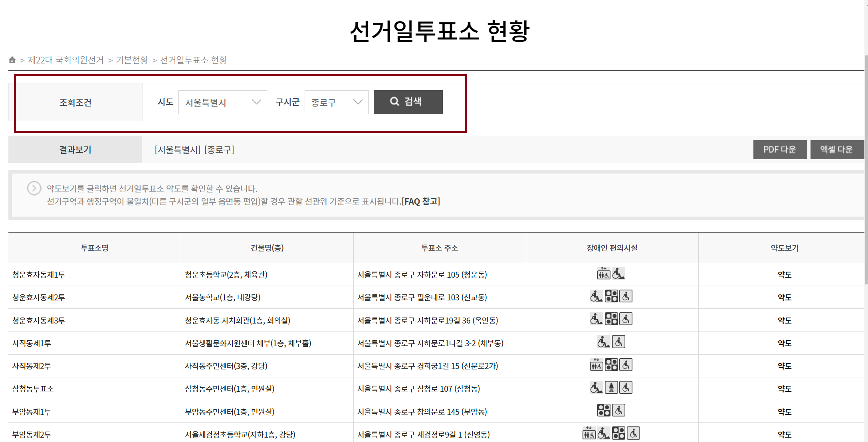The image size is (868, 442).
Task: Click elevator icon in 사직동제2투 row
Action: click(x=597, y=365)
